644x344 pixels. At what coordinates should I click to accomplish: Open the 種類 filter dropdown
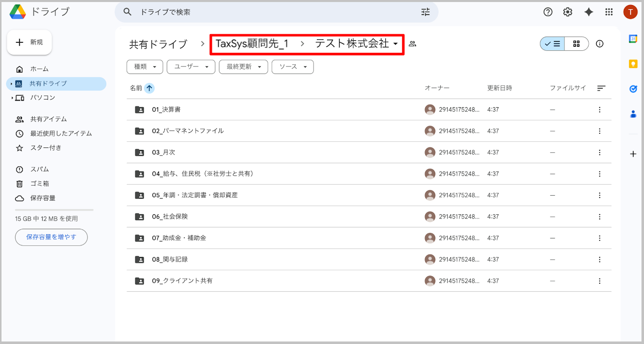(145, 67)
